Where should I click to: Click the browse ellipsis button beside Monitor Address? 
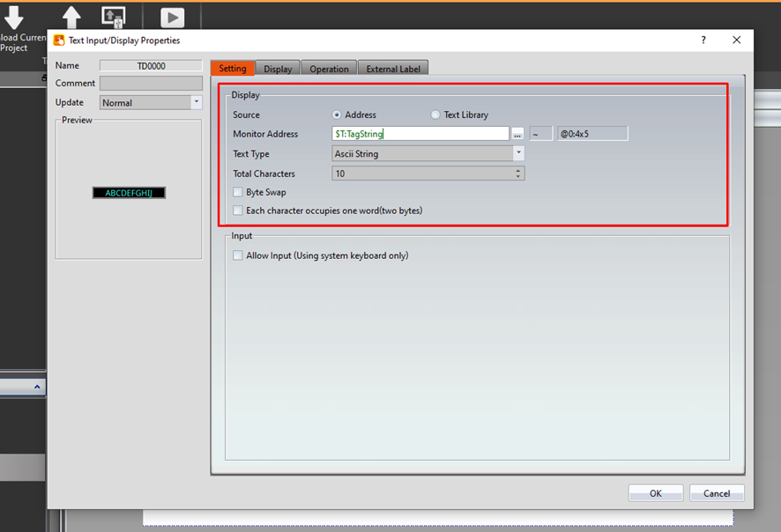pyautogui.click(x=517, y=134)
